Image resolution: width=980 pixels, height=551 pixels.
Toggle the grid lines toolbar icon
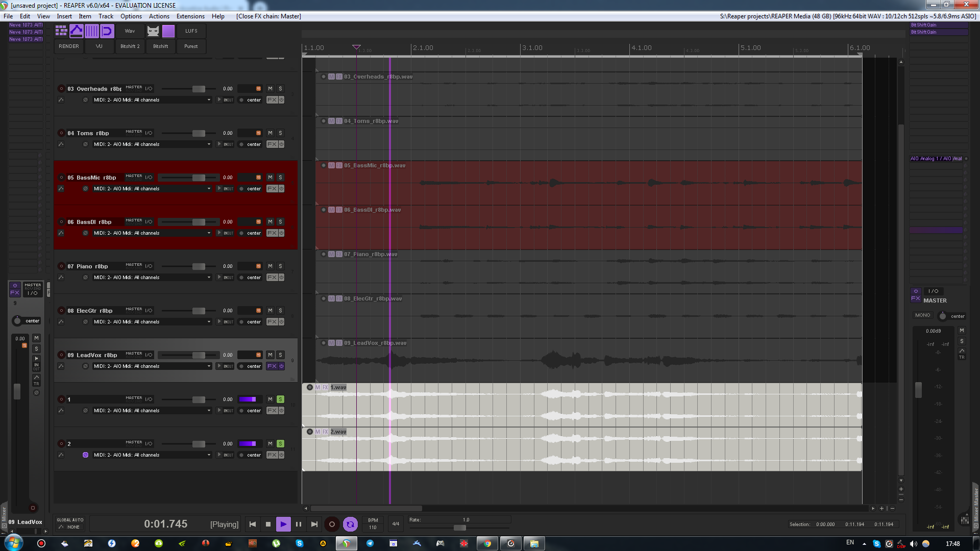[x=92, y=31]
